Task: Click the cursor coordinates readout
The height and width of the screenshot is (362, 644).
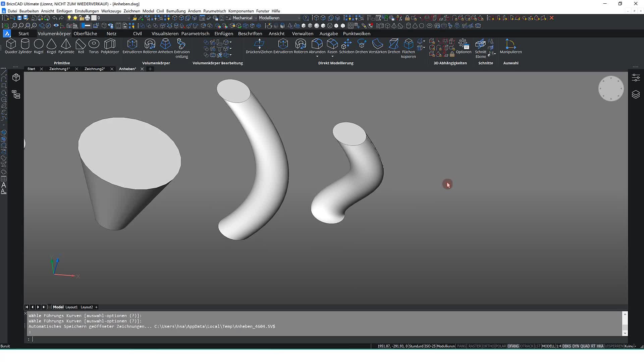Action: coord(392,346)
